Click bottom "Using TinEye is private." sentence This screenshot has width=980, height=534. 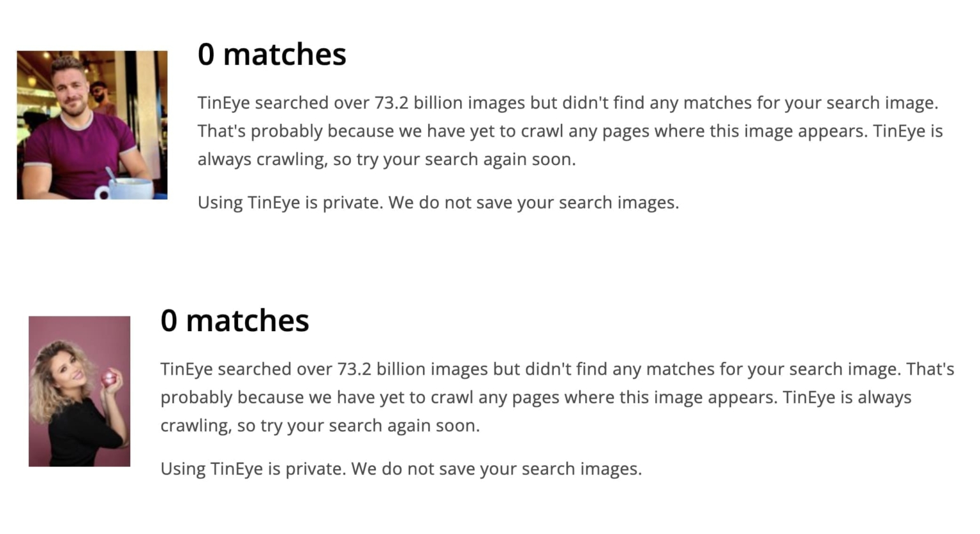pyautogui.click(x=253, y=469)
